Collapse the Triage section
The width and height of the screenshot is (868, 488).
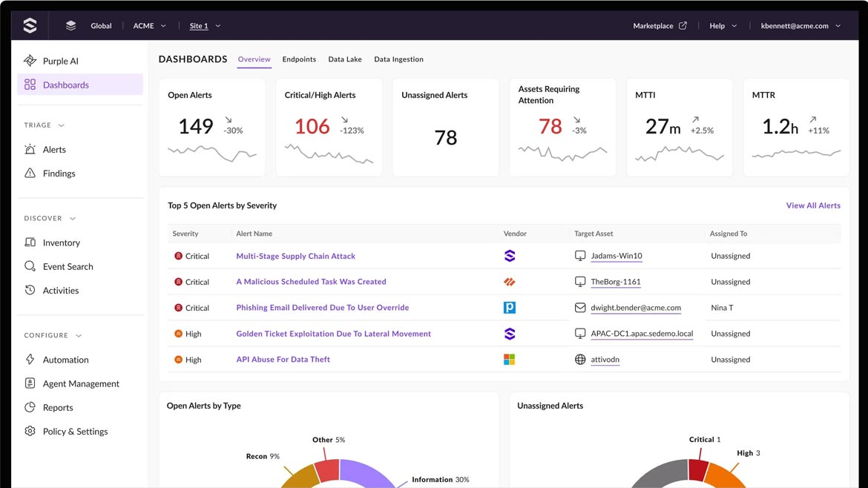pyautogui.click(x=62, y=125)
